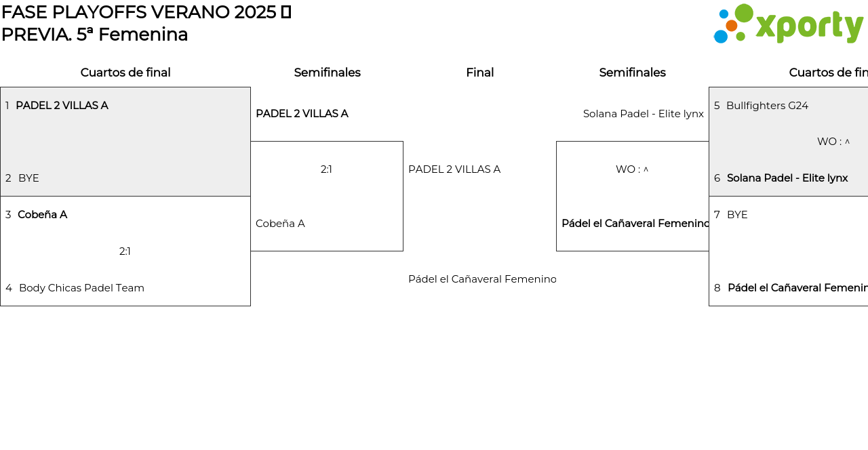The height and width of the screenshot is (450, 868).
Task: Click PADEL 2 VILLAS A in the Final column
Action: (x=454, y=169)
